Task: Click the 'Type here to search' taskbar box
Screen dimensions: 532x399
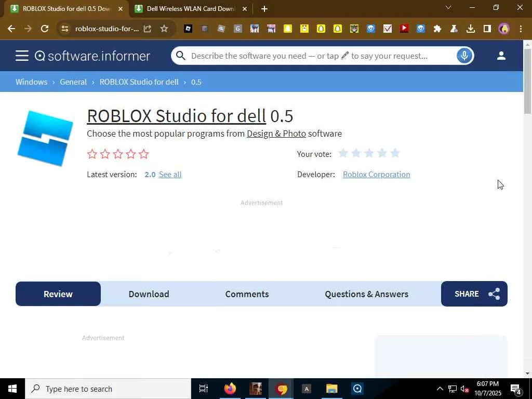Action: [108, 389]
